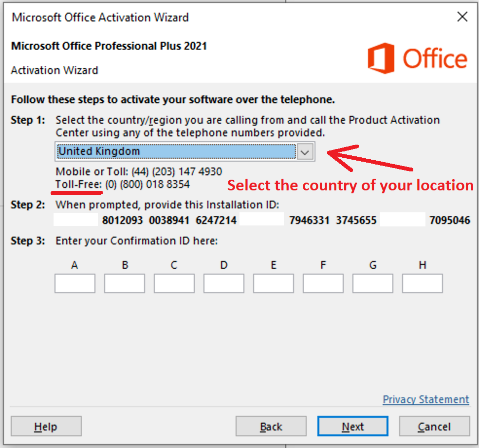This screenshot has height=448, width=479.
Task: Click Confirmation ID field G
Action: pos(373,283)
